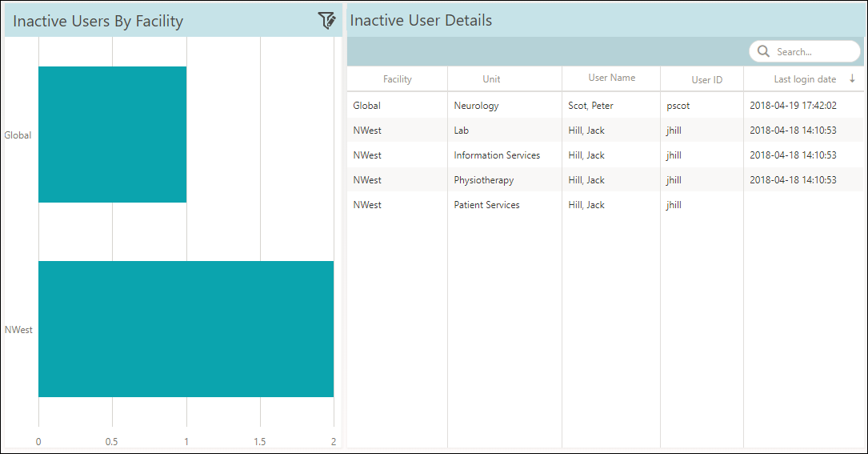Sort table by Facility column header
The height and width of the screenshot is (454, 868).
pyautogui.click(x=398, y=79)
